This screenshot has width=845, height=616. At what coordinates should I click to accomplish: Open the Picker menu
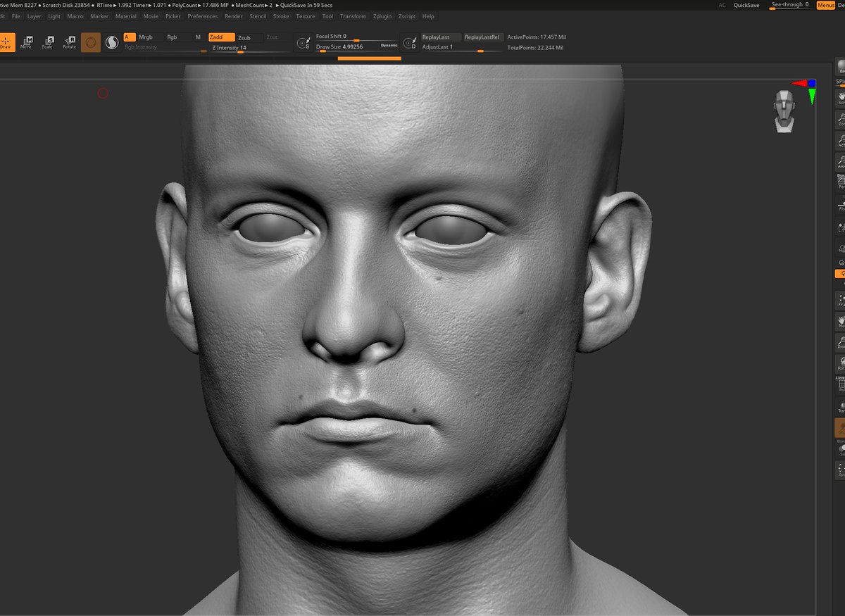(173, 16)
